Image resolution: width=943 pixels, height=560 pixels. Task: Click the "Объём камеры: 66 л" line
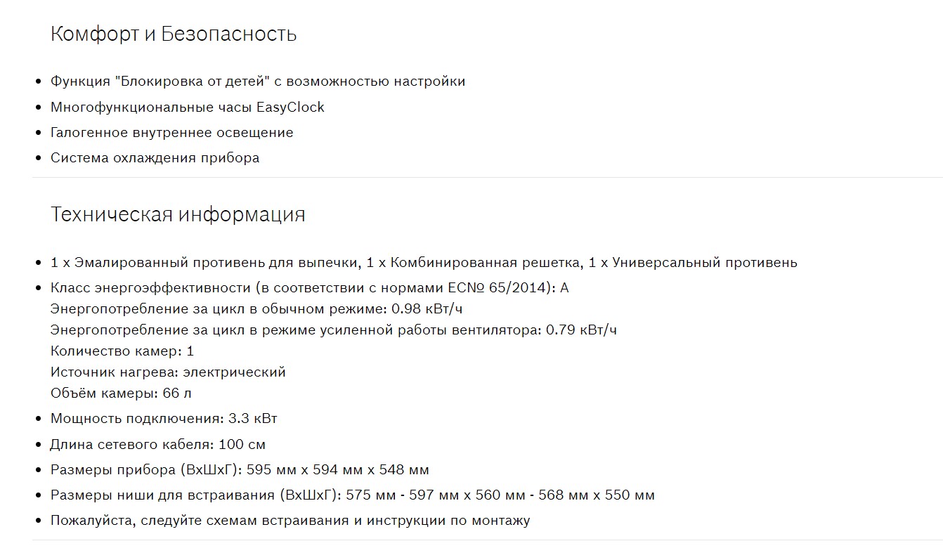point(121,393)
